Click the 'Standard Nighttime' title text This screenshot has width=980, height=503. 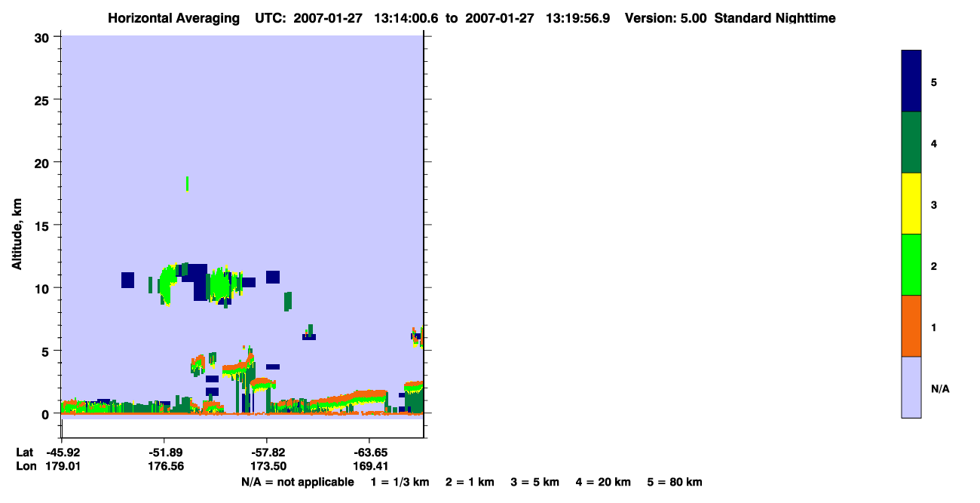coord(775,18)
